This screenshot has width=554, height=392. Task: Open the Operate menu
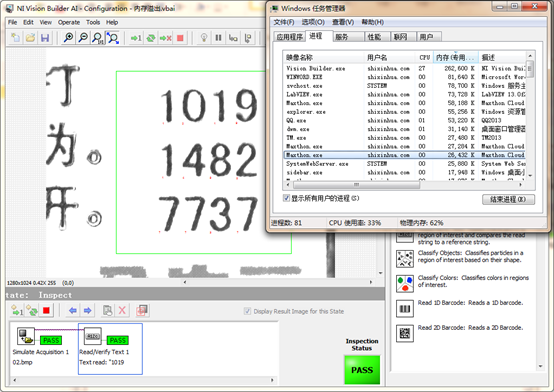coord(69,22)
